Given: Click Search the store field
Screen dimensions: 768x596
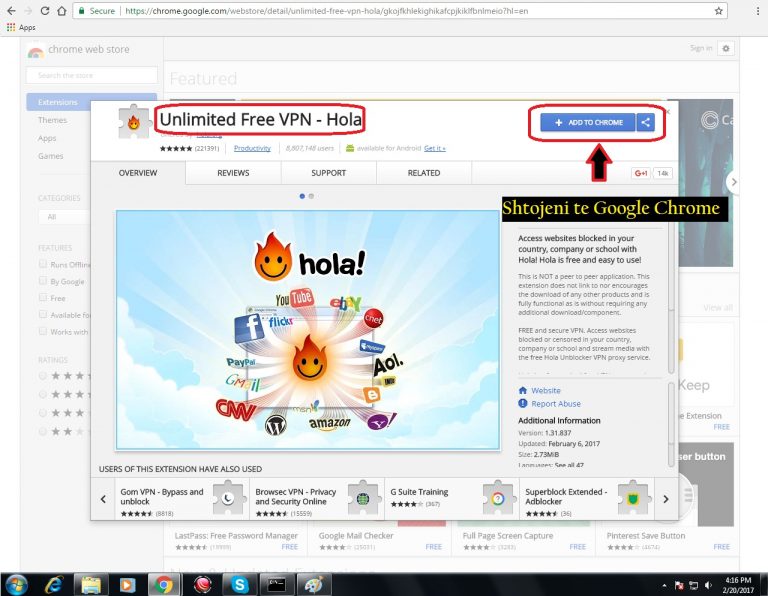Looking at the screenshot, I should [x=92, y=75].
